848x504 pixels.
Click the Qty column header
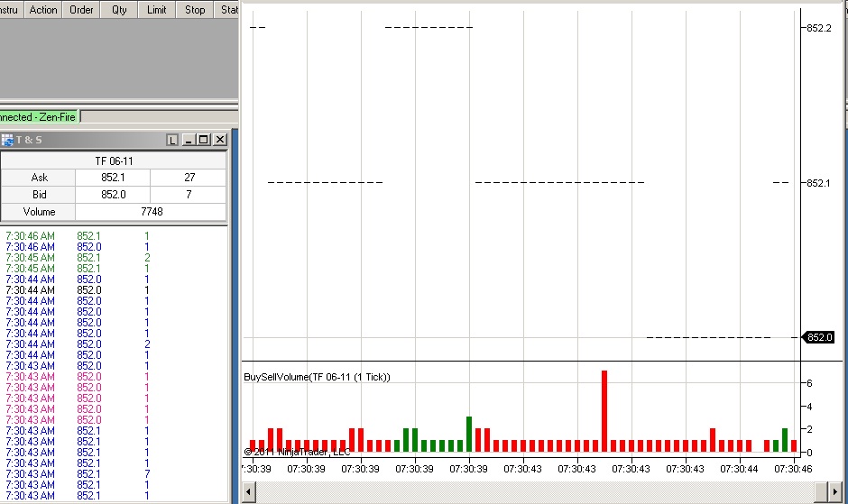(x=119, y=10)
